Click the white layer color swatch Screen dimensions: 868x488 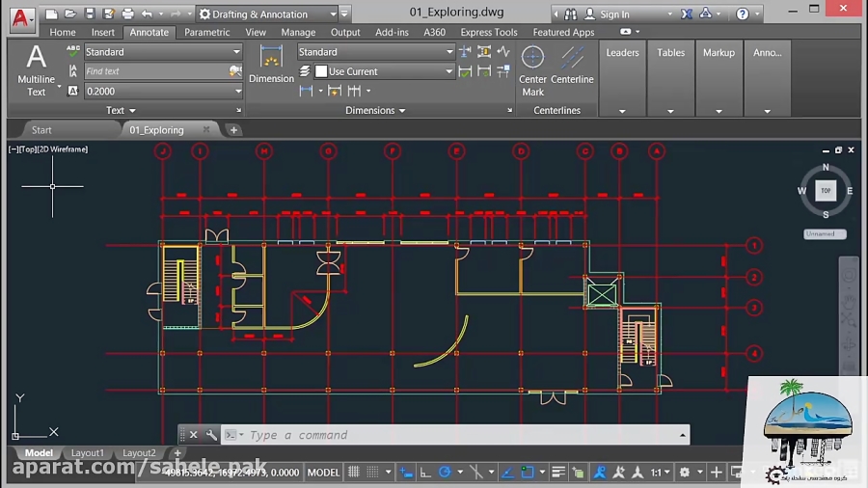click(321, 71)
